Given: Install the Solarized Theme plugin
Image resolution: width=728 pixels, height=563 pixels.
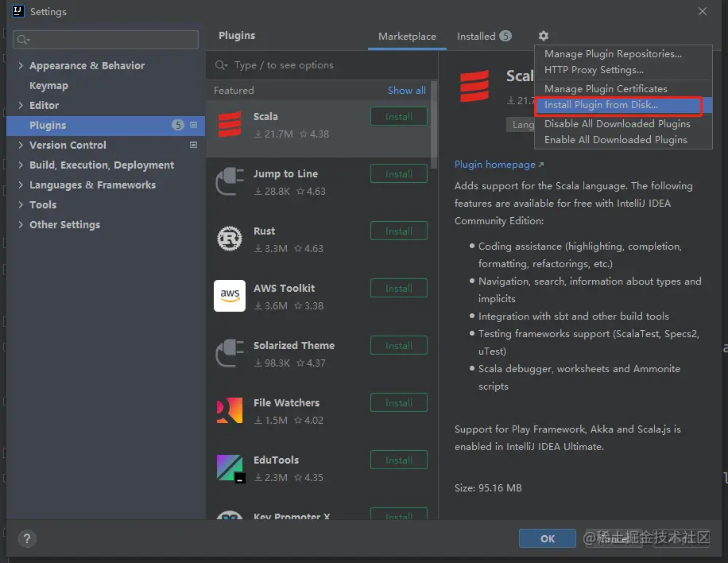Looking at the screenshot, I should point(399,345).
